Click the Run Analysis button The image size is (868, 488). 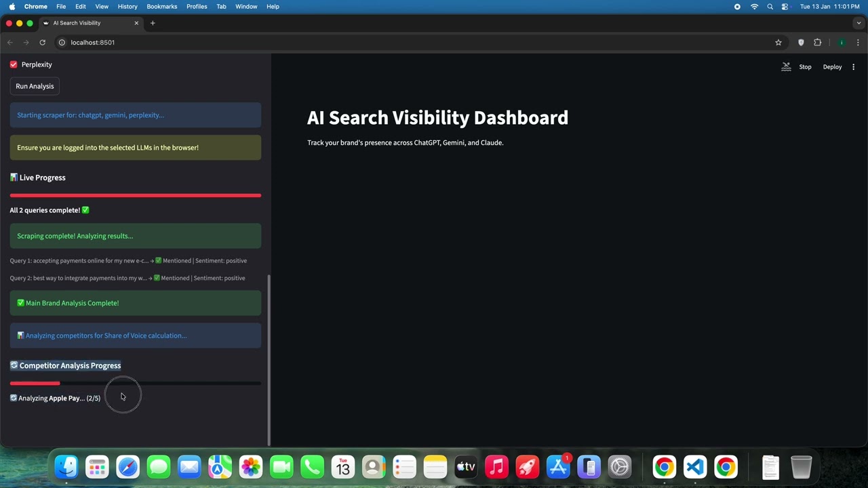coord(35,86)
